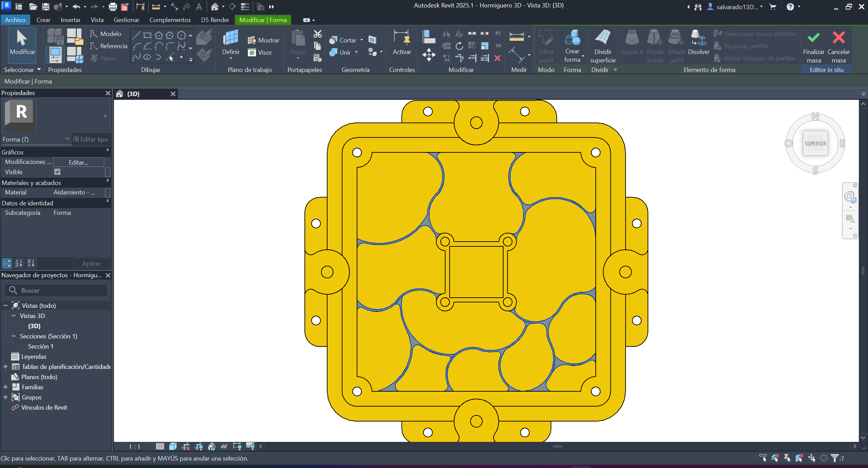868x468 pixels.
Task: Open the Forma (7) type selector dropdown
Action: (67, 139)
